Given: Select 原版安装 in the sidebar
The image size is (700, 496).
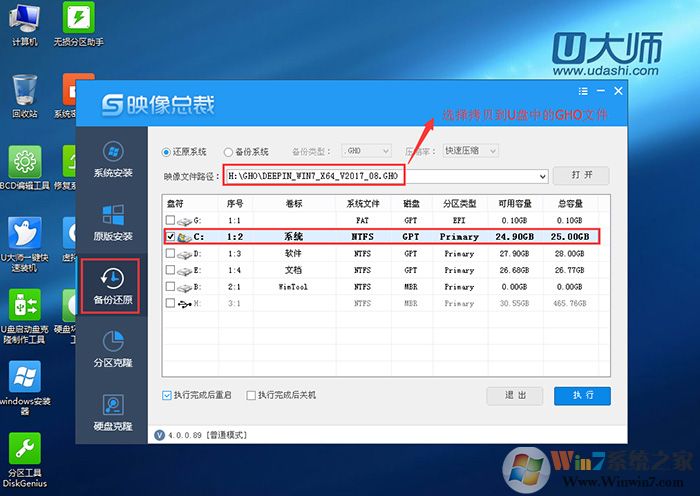Looking at the screenshot, I should coord(112,222).
